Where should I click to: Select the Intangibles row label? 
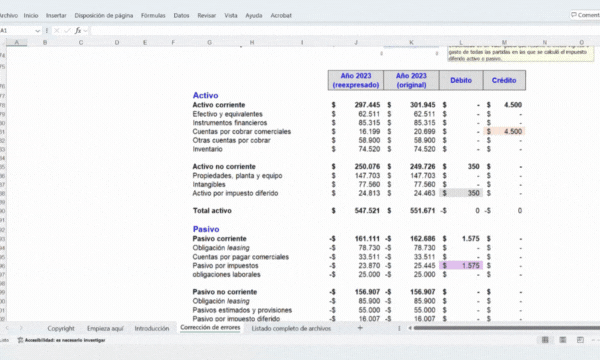point(209,184)
